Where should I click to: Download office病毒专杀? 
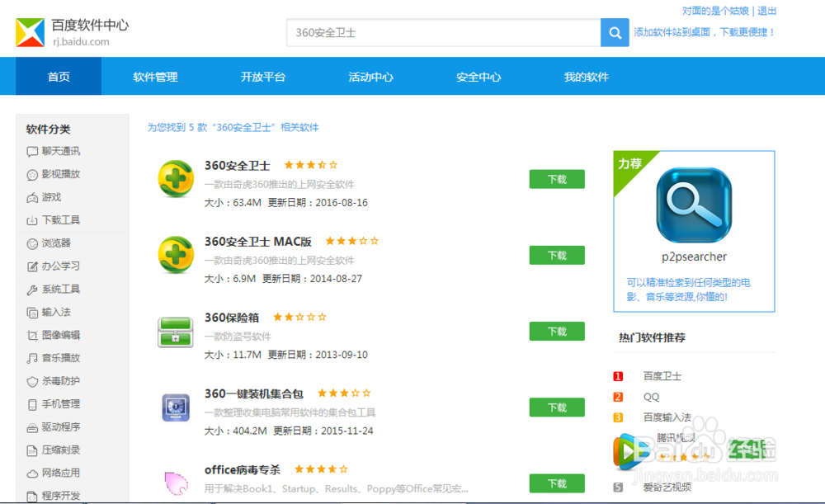point(557,483)
